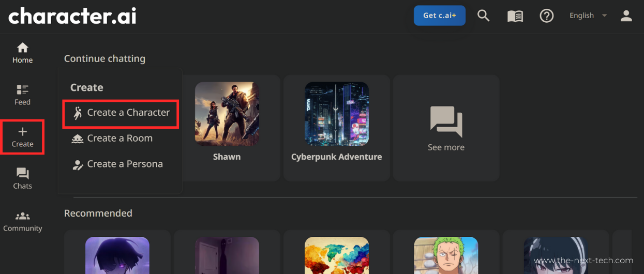Click the search magnifier icon
Image resolution: width=644 pixels, height=274 pixels.
483,16
